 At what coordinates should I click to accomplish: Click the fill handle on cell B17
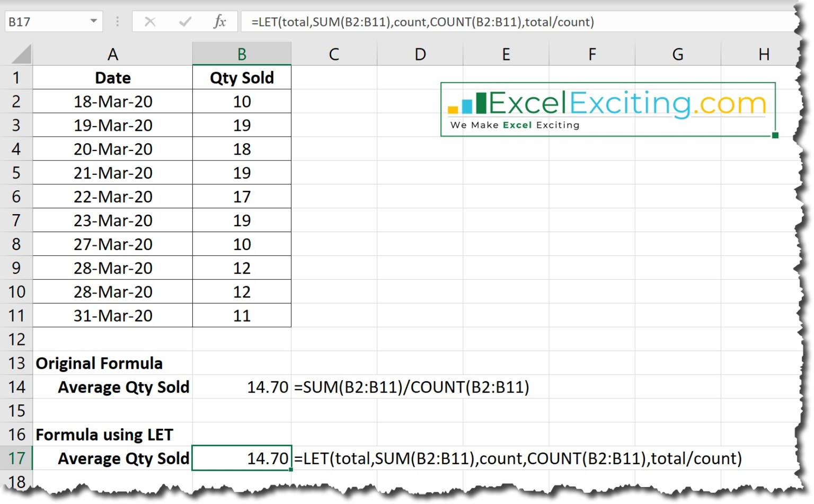291,470
